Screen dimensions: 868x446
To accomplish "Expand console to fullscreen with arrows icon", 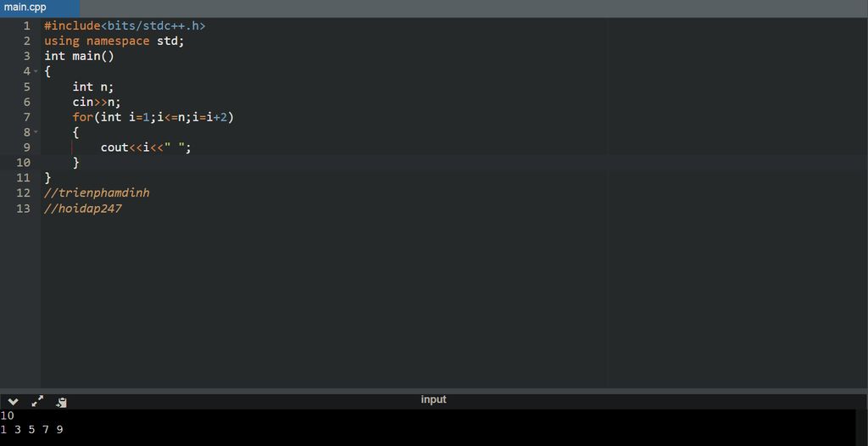I will pos(37,401).
